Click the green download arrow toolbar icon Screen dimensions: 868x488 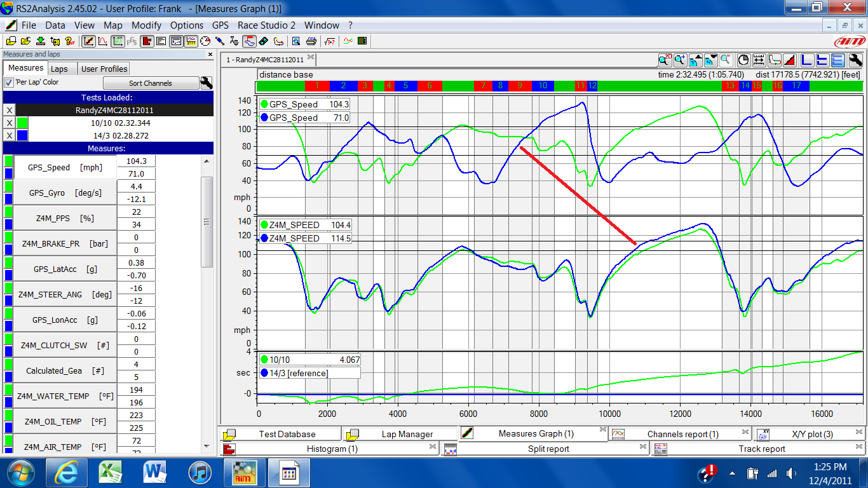pyautogui.click(x=40, y=41)
